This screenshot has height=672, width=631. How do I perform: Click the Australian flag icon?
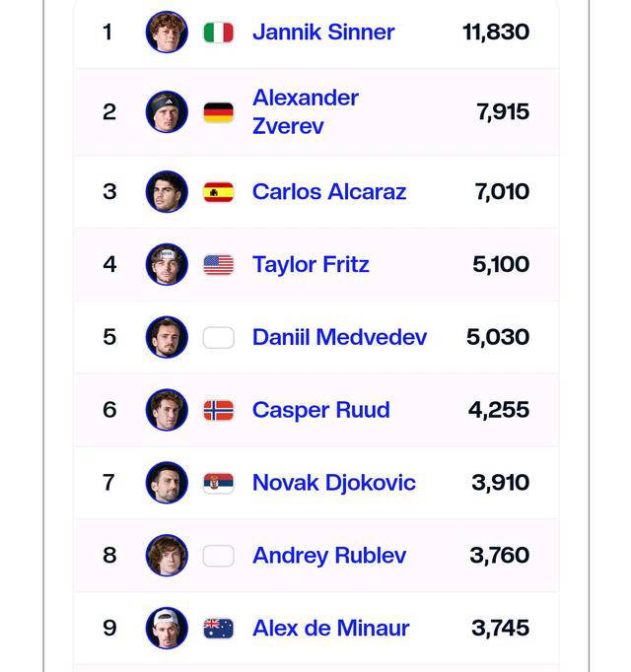click(219, 629)
